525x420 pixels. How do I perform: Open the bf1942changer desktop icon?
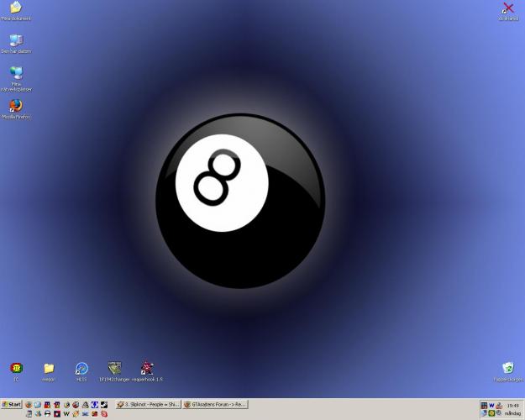pyautogui.click(x=114, y=368)
